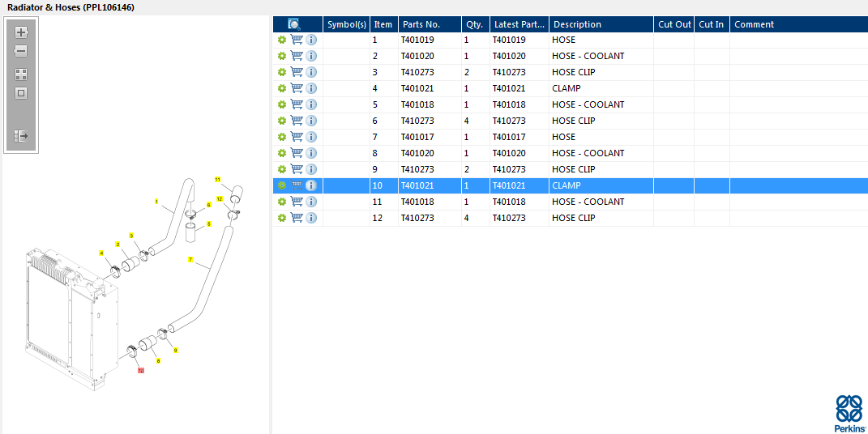
Task: Open info for item 4 CLAMP
Action: click(x=311, y=88)
